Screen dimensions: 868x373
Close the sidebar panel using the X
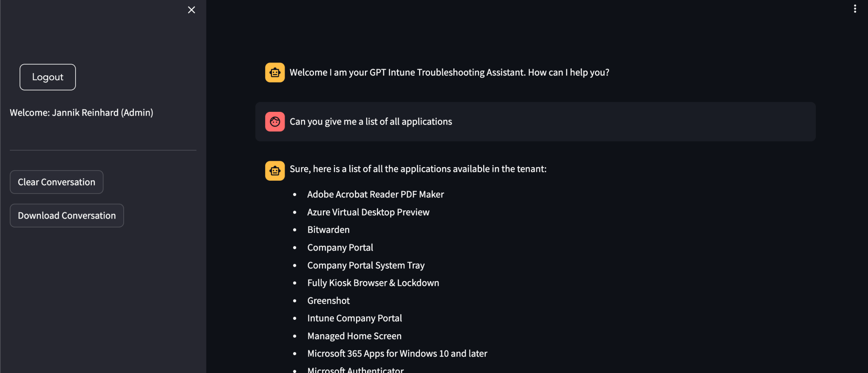pos(191,10)
